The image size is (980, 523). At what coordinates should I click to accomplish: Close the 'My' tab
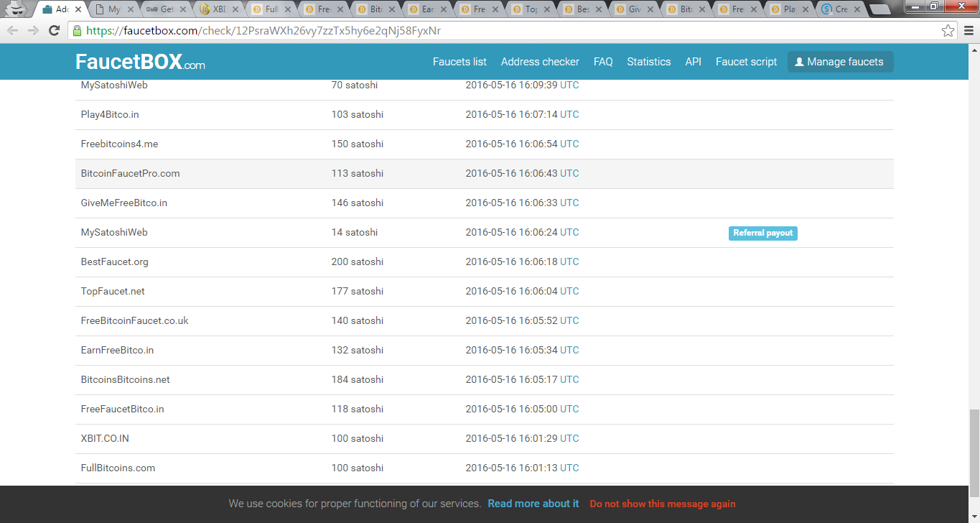pyautogui.click(x=131, y=9)
